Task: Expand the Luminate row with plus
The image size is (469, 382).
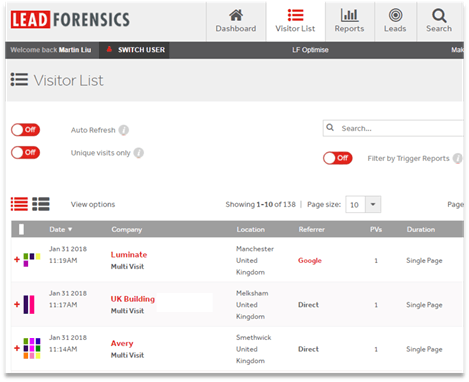Action: point(17,259)
